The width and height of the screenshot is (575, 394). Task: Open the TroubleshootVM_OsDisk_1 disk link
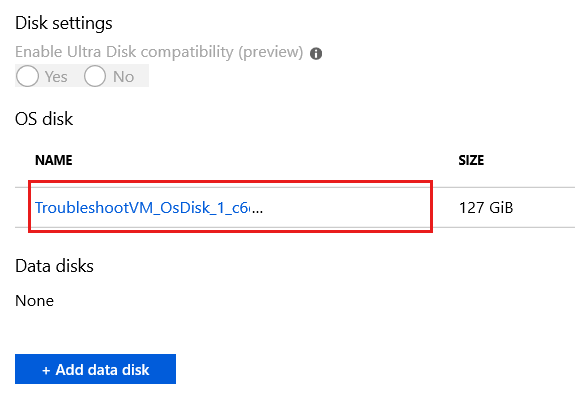coord(149,208)
